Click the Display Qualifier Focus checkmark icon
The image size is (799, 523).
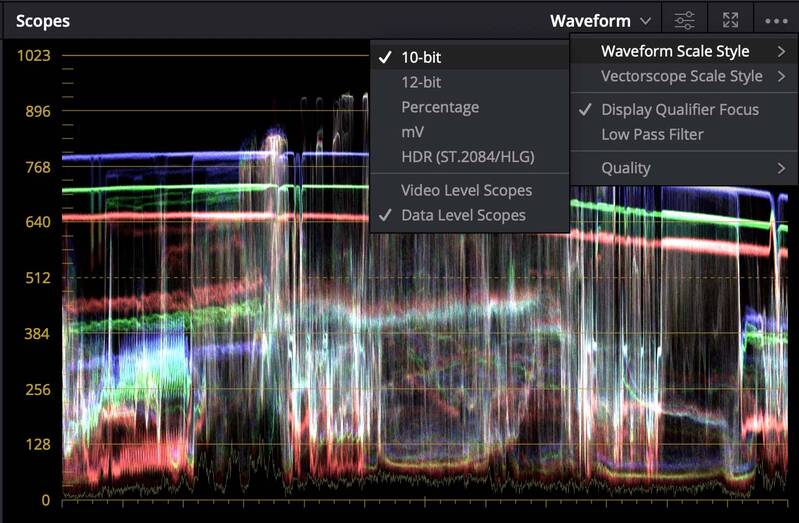coord(585,109)
